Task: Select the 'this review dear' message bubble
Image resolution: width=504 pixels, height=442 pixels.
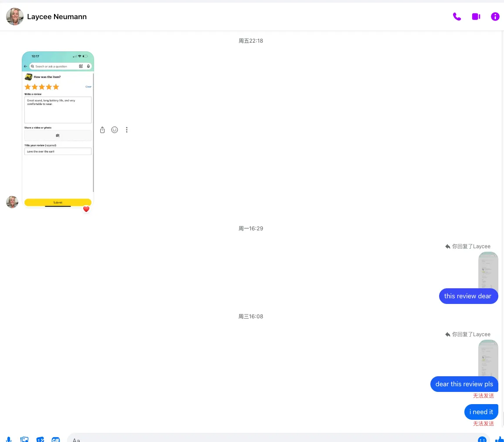Action: [x=468, y=296]
